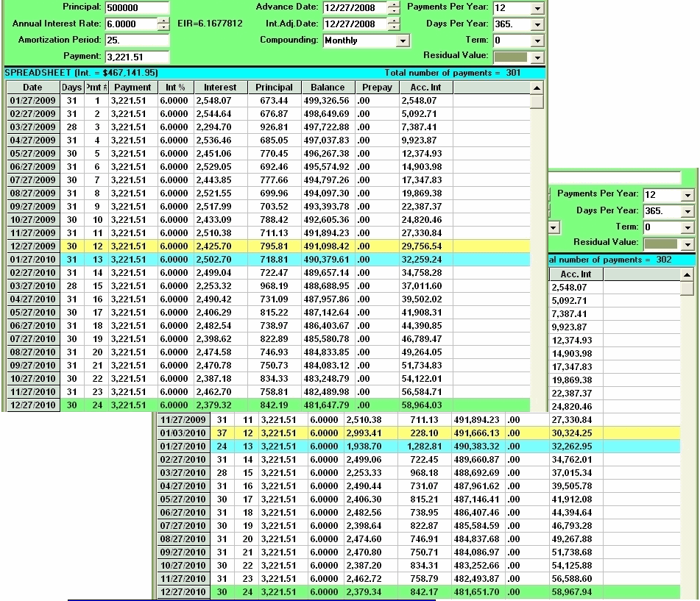Click the Principal input field
Viewport: 700px width, 601px height.
tap(137, 8)
